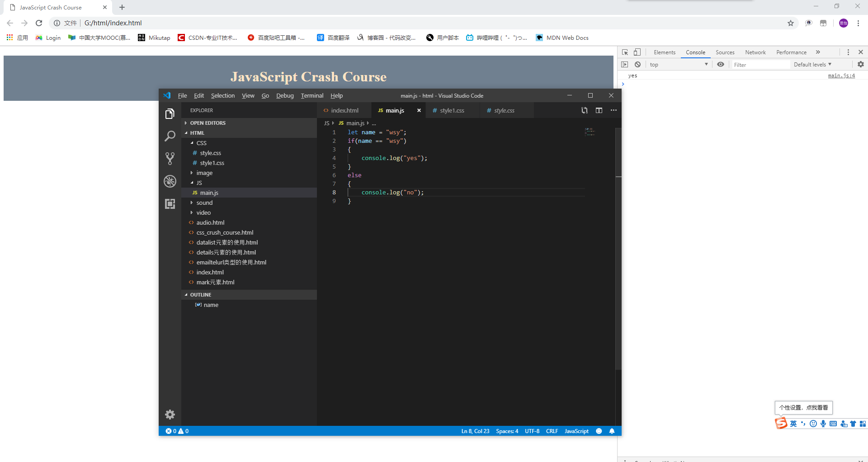The width and height of the screenshot is (868, 462).
Task: Open the Default levels dropdown
Action: (812, 65)
